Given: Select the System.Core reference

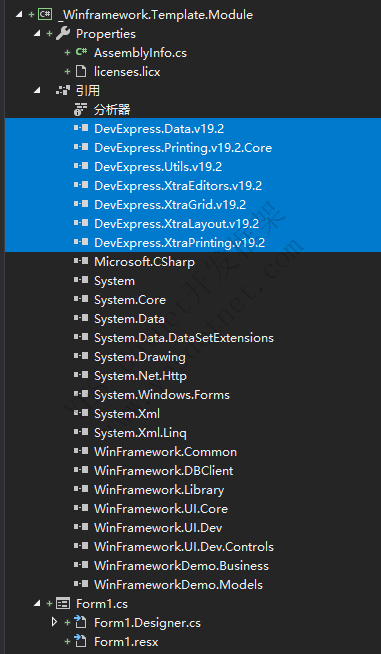Looking at the screenshot, I should (130, 299).
